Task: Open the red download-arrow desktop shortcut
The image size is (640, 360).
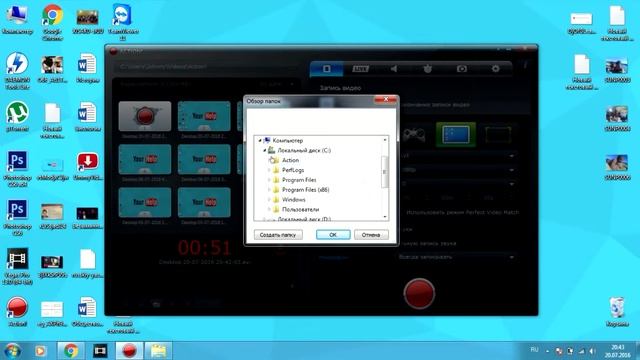Action: coord(87,166)
